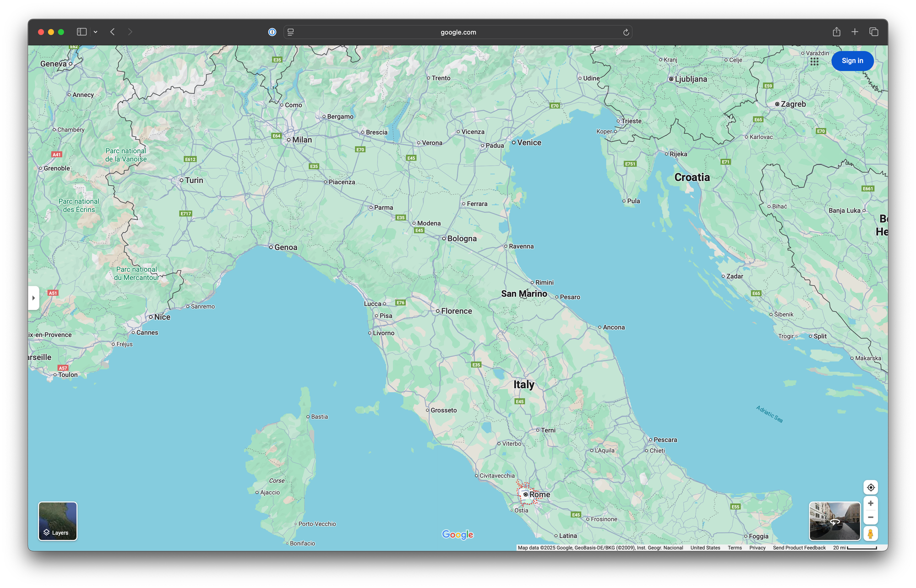
Task: Click the Italy country label
Action: coord(523,384)
